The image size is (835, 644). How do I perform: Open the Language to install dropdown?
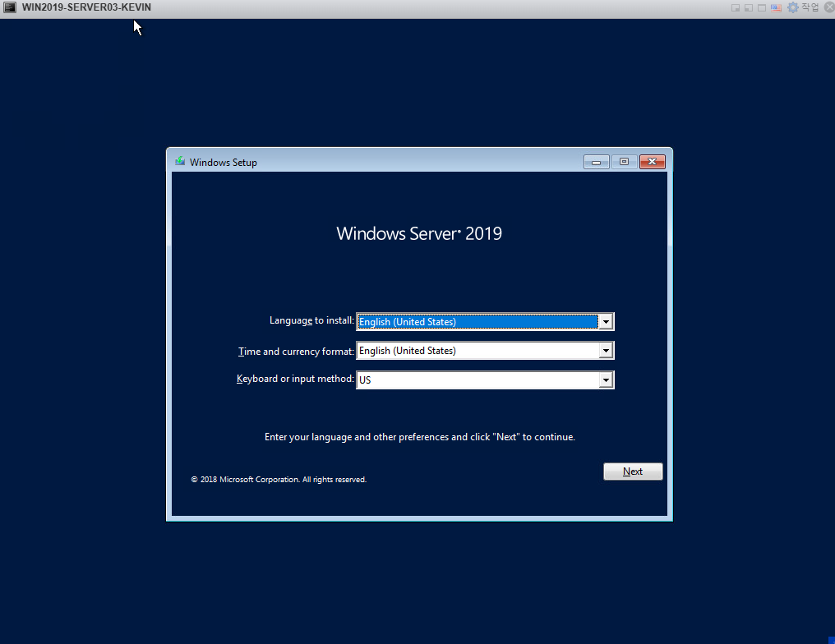[485, 321]
